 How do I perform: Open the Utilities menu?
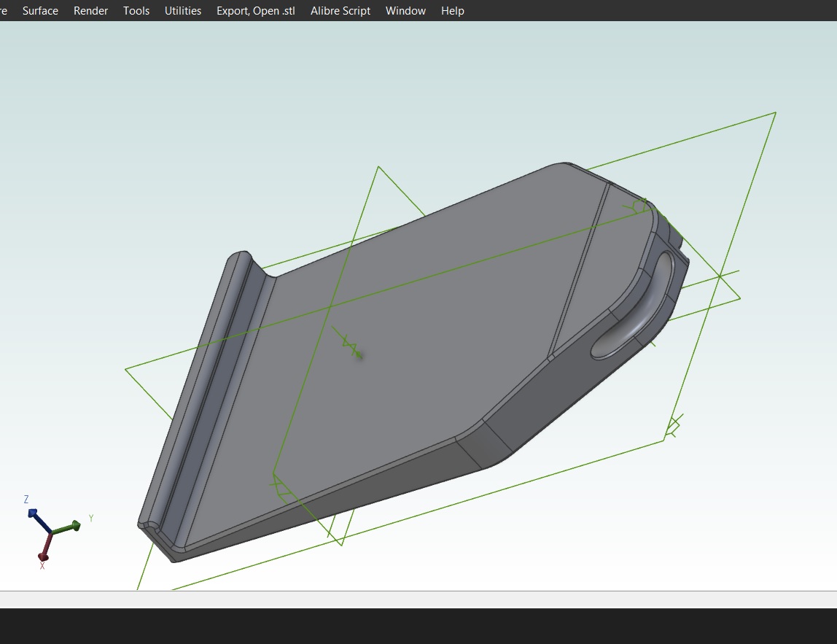[183, 11]
